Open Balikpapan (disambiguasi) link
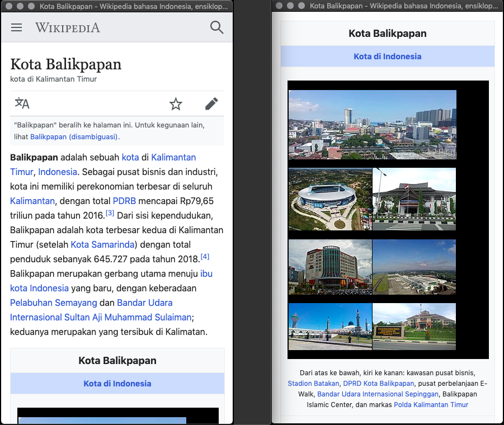 pos(74,137)
